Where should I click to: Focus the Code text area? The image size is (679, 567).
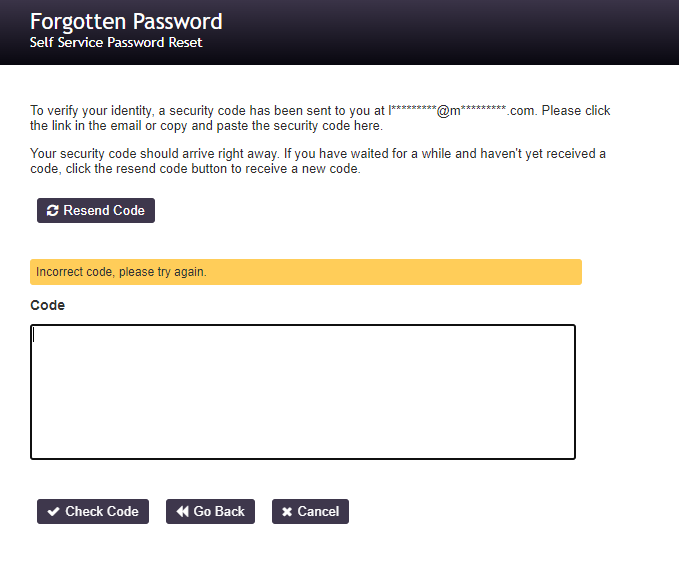[x=303, y=392]
